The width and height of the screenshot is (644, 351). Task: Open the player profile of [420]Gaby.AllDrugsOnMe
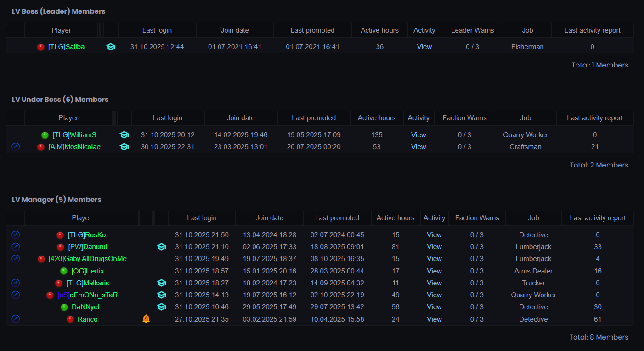[88, 259]
